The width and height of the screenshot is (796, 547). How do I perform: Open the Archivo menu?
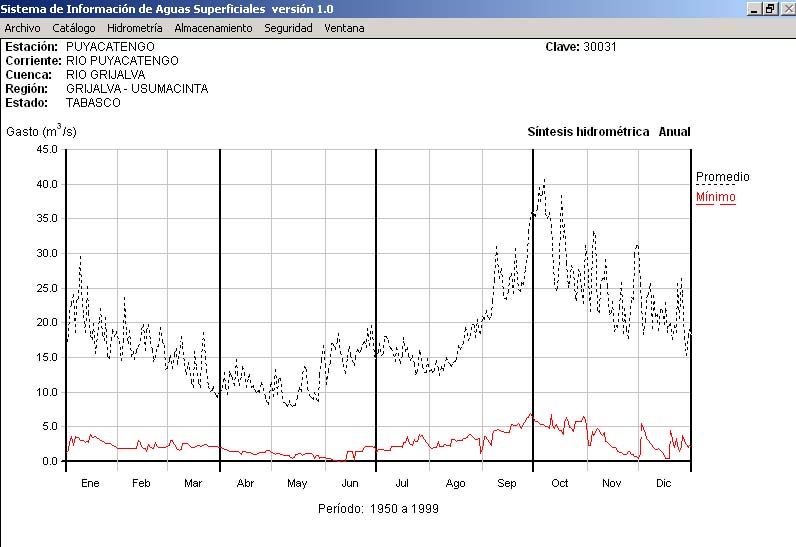tap(22, 28)
